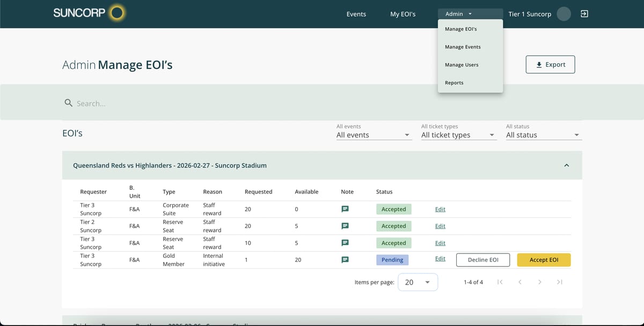Click 'Internal initiative' reason cell

click(x=214, y=260)
